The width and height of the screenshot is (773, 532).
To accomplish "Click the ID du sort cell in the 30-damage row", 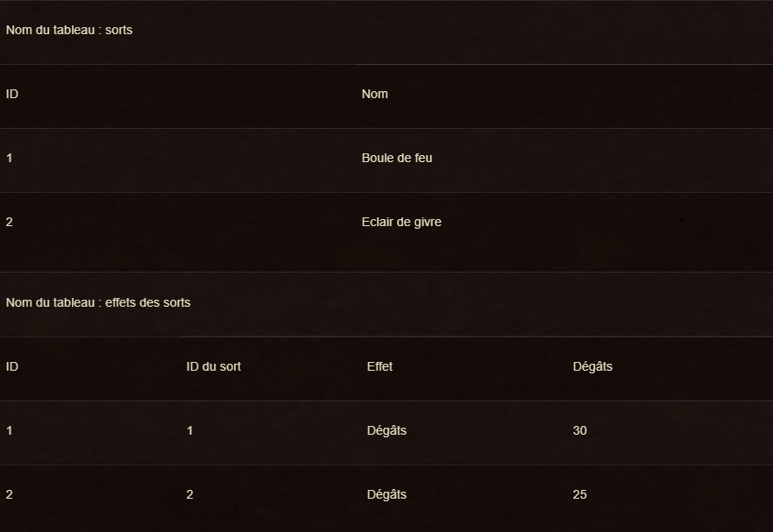I will pos(190,430).
